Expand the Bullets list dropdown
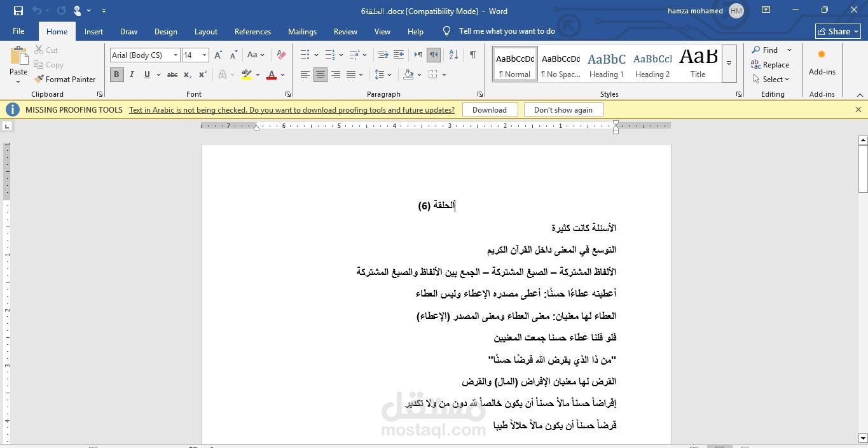868x448 pixels. click(315, 55)
